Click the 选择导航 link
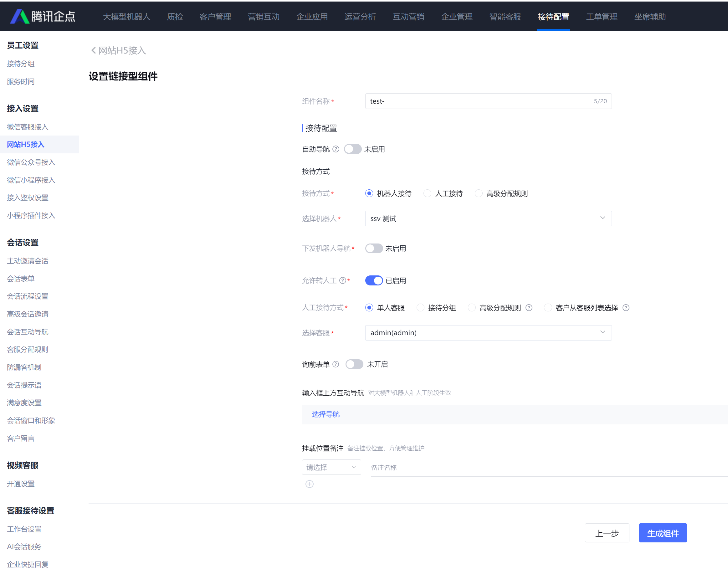 325,414
